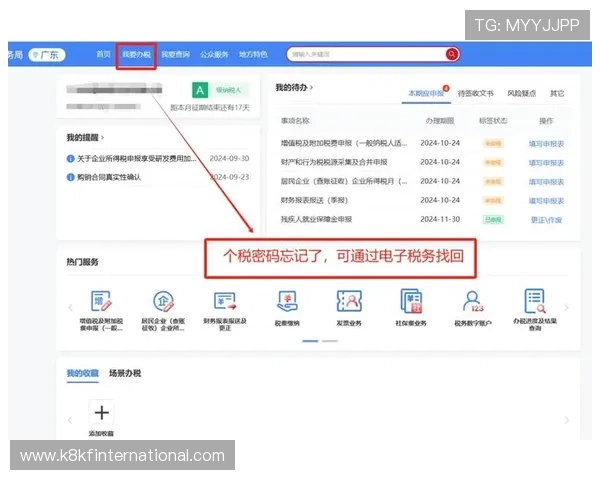Open 社保费业务 service icon

[411, 301]
